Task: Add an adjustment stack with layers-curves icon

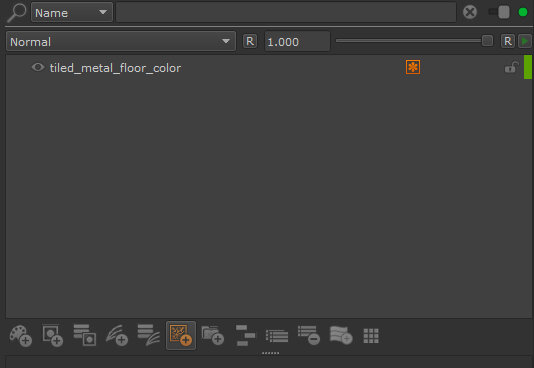Action: coord(148,335)
